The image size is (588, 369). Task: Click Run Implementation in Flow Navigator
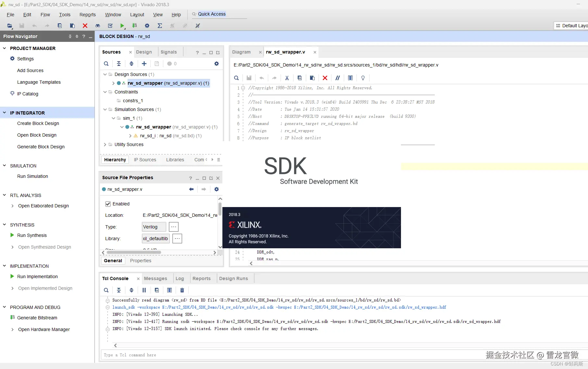pos(37,277)
